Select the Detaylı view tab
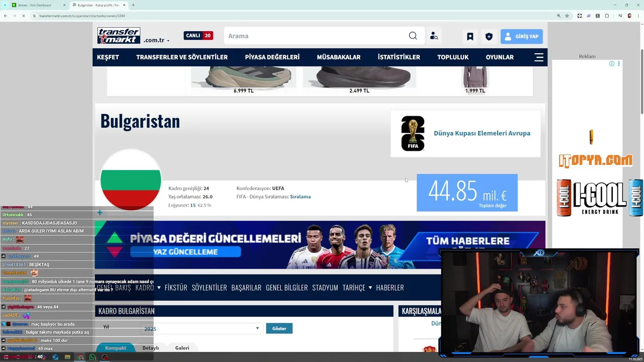 (150, 348)
